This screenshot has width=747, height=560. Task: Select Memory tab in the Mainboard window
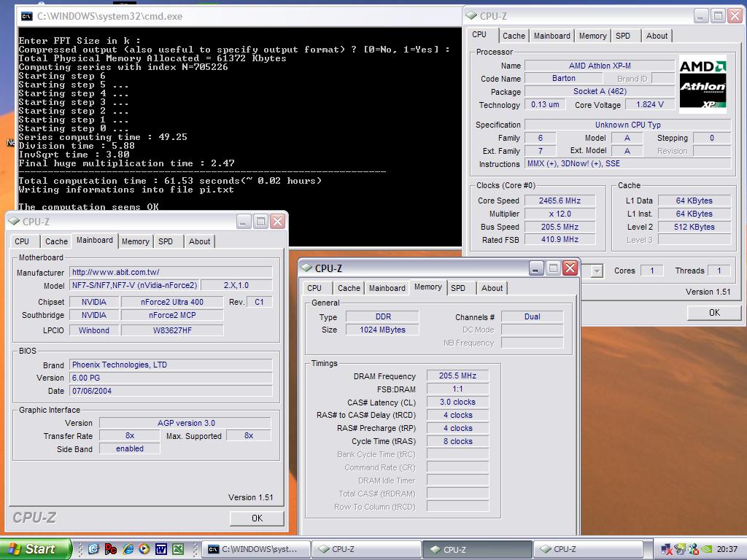[x=135, y=241]
